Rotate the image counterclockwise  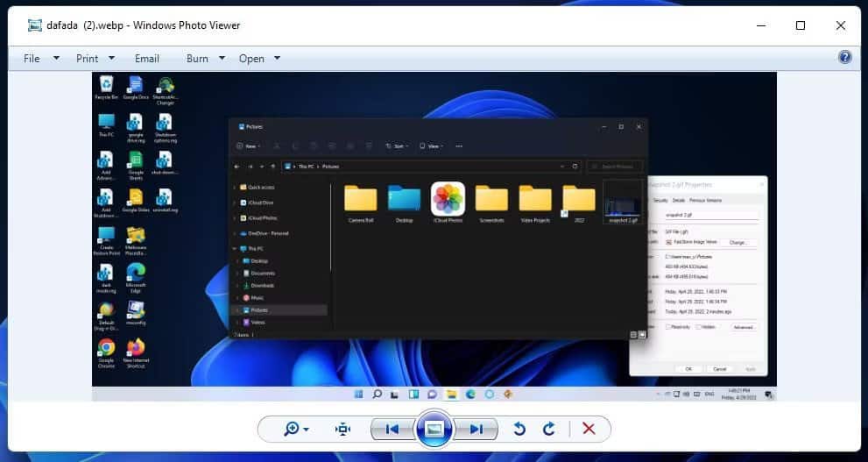click(519, 429)
